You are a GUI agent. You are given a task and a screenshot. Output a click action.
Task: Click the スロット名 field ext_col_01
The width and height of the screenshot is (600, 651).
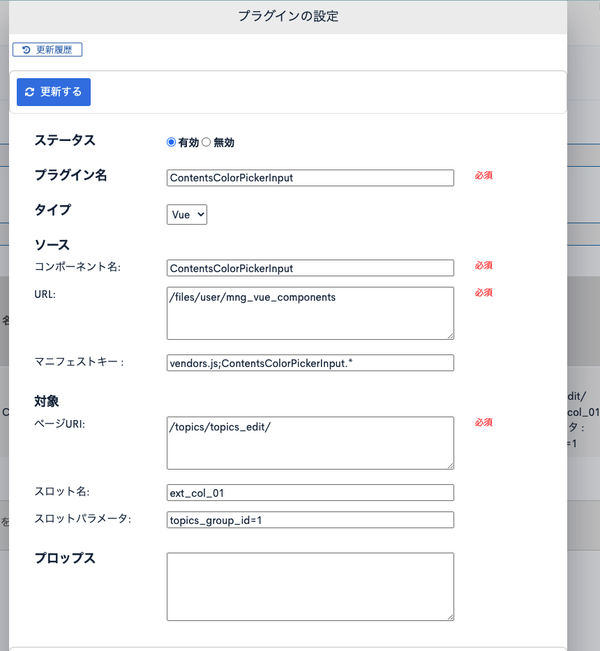[310, 493]
